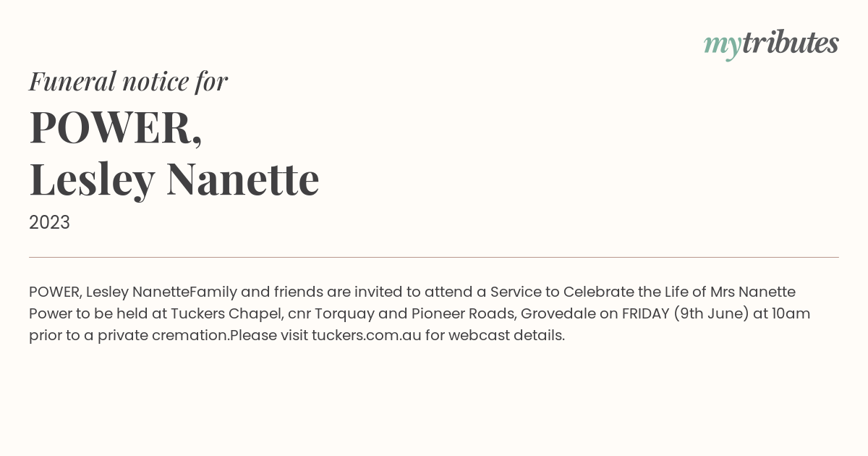Select 'Torquay and Pioneer Roads' address text

[414, 314]
